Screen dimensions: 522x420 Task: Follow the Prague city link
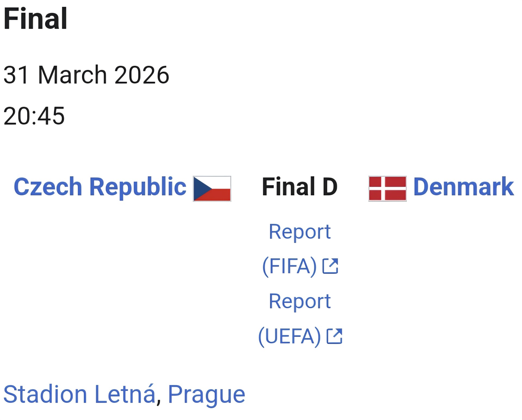(207, 394)
